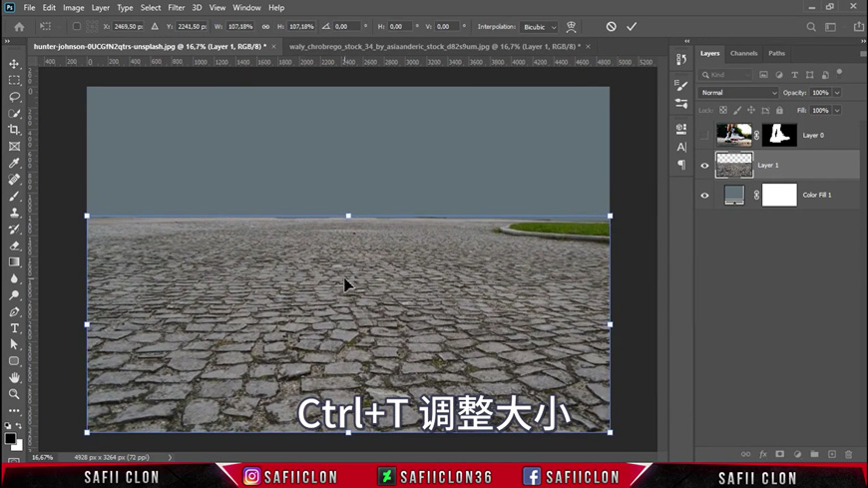Switch to warp mode icon
The image size is (868, 488).
tap(572, 27)
